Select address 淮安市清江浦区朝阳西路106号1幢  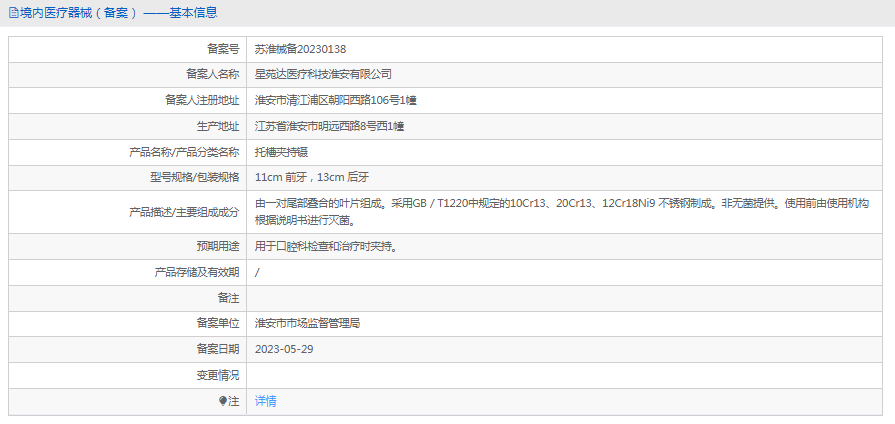336,100
